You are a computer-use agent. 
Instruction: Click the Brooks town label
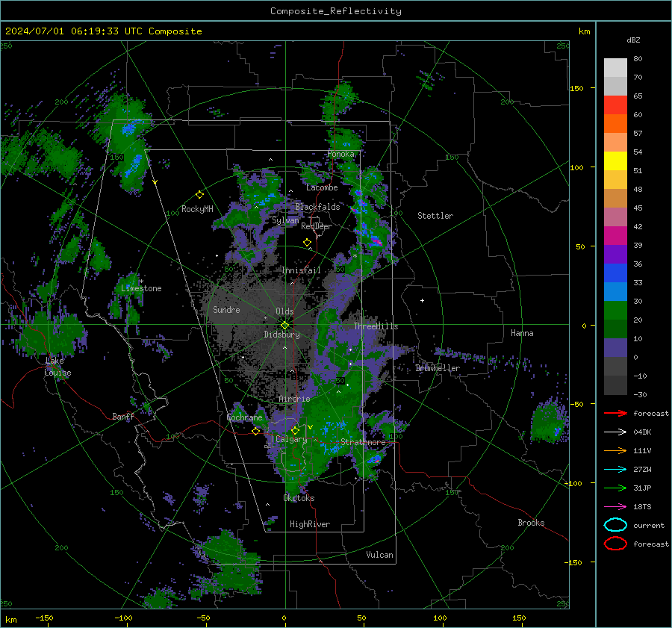531,523
